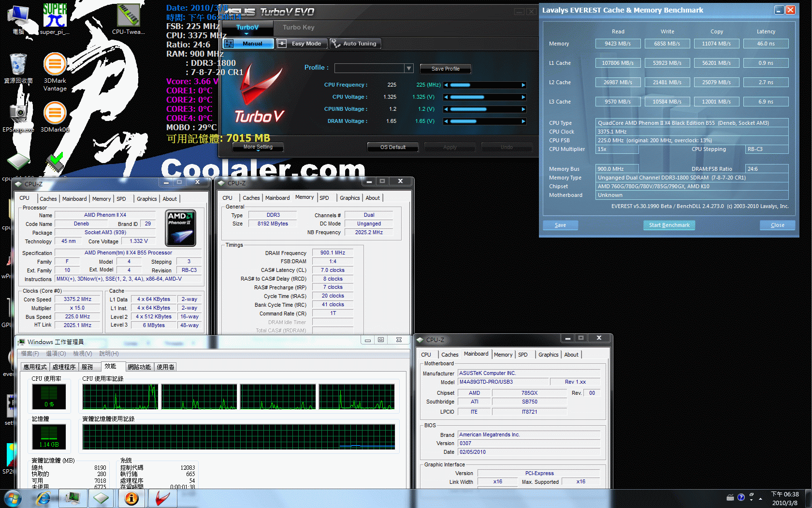Click the OS Default button
The width and height of the screenshot is (812, 508).
(393, 147)
